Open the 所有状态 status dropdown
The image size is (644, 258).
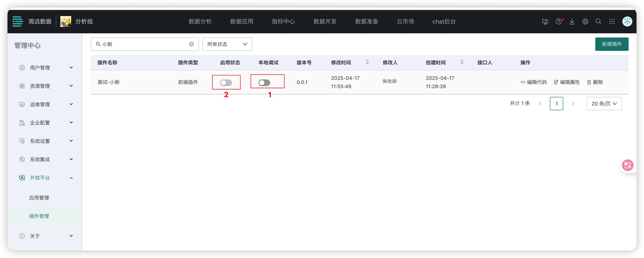pyautogui.click(x=227, y=44)
